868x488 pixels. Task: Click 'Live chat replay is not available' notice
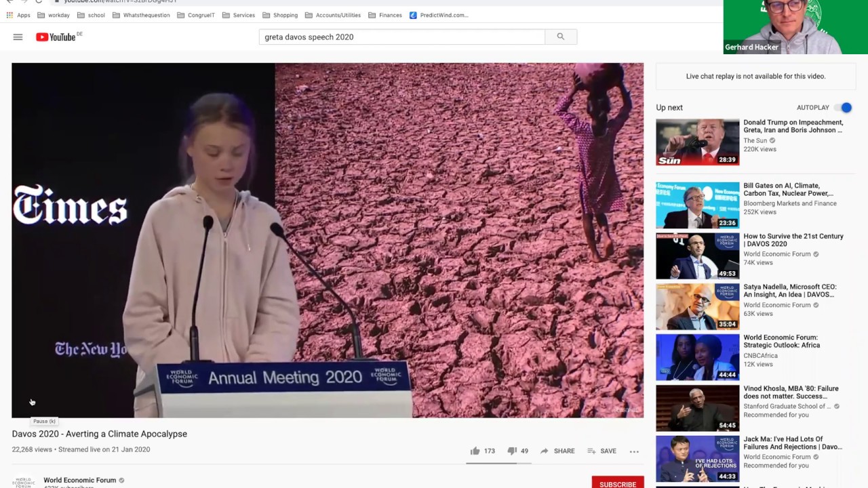[x=755, y=76]
